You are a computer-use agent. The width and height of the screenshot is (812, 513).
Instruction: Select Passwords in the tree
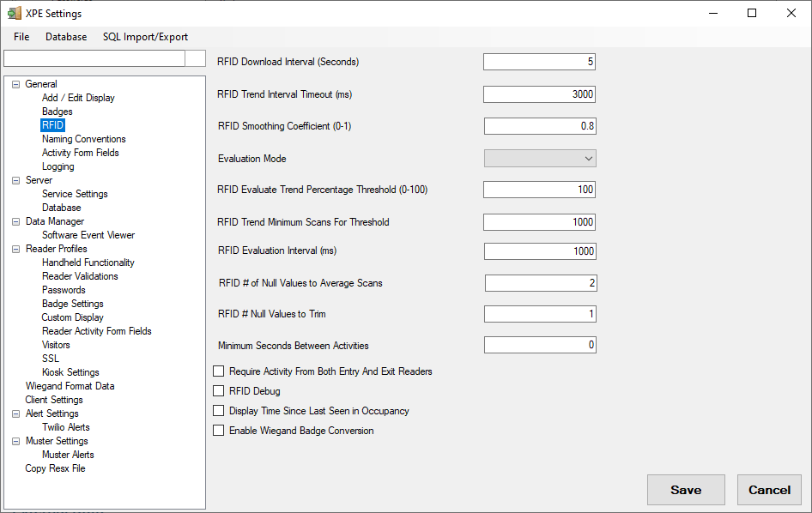64,290
